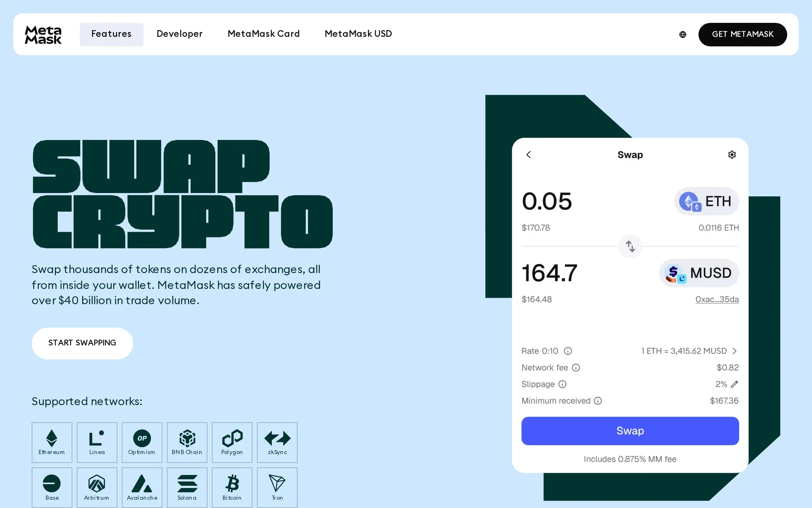
Task: Open the ETH token selector
Action: (706, 201)
